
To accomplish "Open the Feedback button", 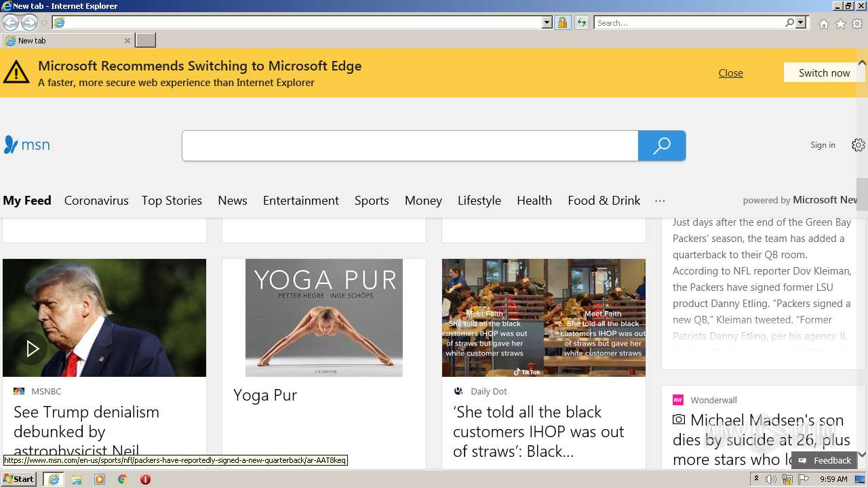I will click(824, 460).
